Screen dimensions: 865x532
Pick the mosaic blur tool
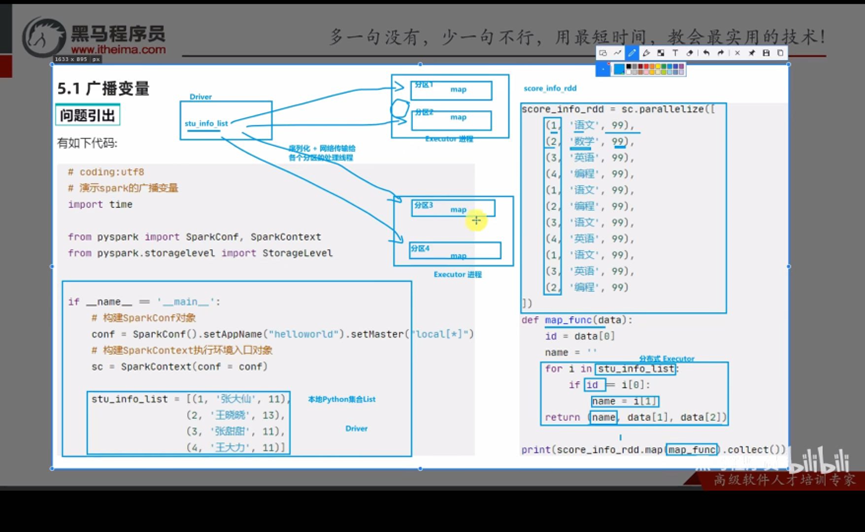660,53
